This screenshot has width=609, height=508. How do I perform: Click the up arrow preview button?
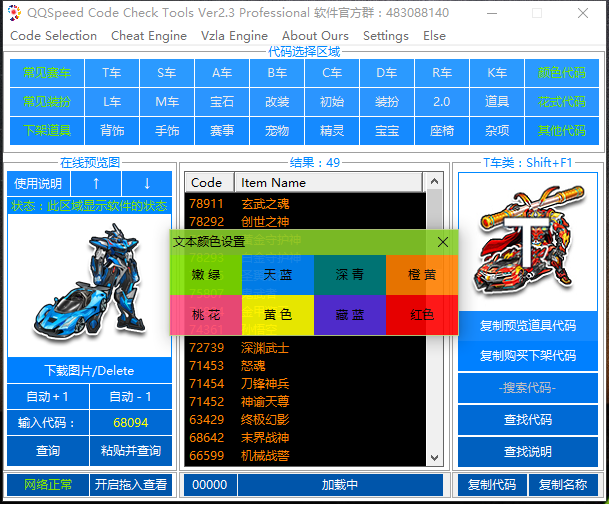(x=96, y=183)
